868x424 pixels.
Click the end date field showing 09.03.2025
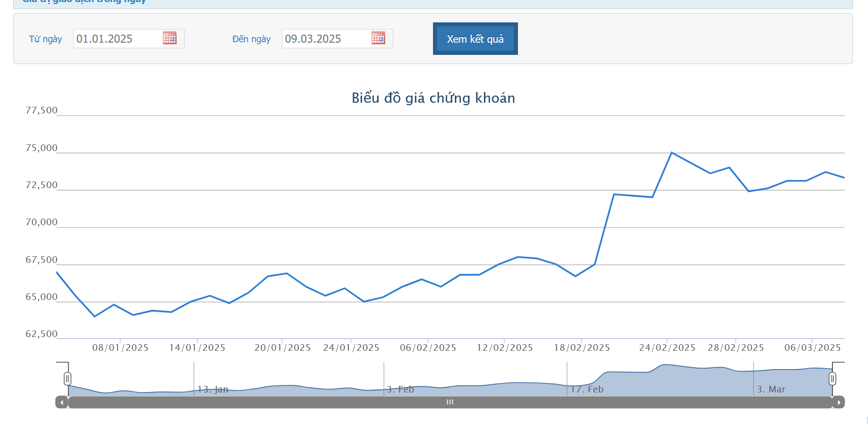tap(326, 39)
